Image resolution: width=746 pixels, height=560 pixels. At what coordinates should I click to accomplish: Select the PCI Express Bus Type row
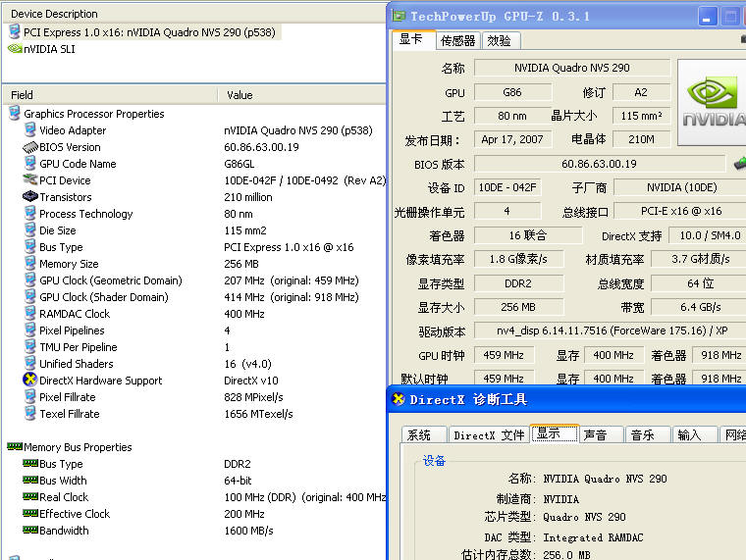tap(195, 247)
